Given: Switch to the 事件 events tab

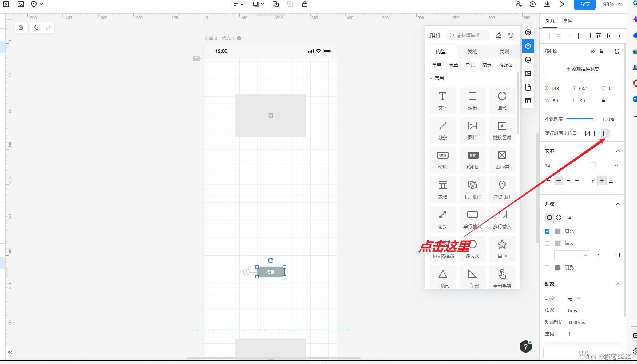Looking at the screenshot, I should tap(568, 21).
